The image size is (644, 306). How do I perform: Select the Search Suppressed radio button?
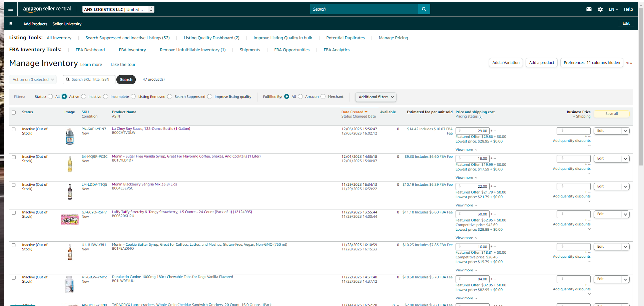170,97
